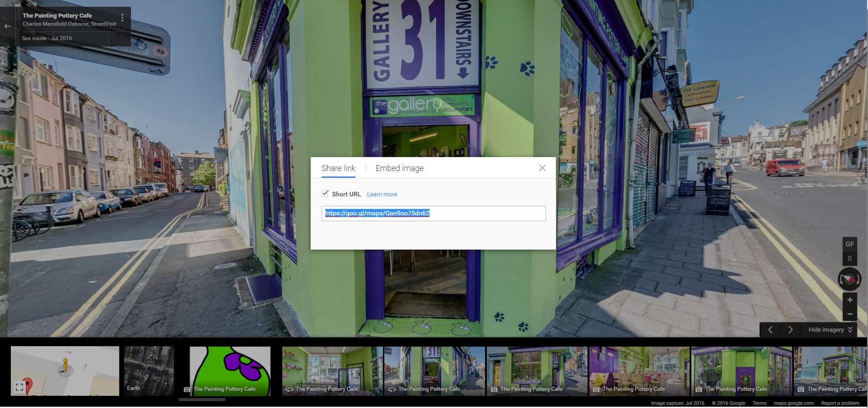Click the camera icon on the logo thumbnail

[187, 389]
